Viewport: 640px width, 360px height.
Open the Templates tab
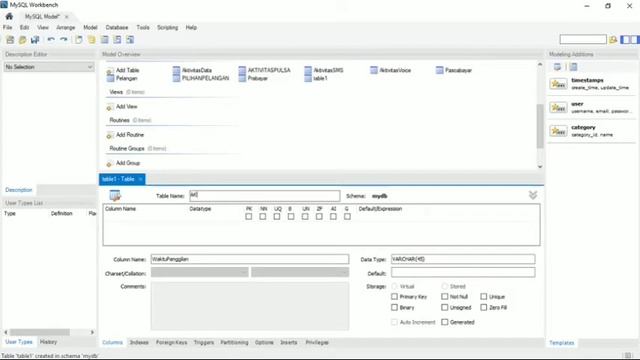562,343
